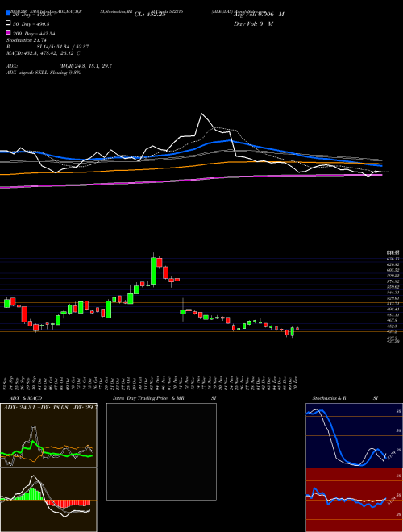The width and height of the screenshot is (403, 532).
Task: Open the ADX indicator chart panel
Action: 48,435
